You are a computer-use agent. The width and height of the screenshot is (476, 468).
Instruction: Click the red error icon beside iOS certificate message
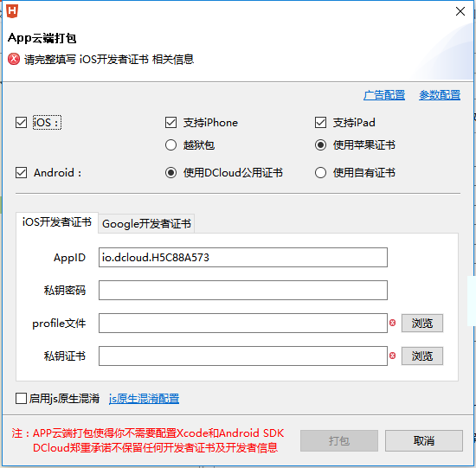pyautogui.click(x=14, y=59)
